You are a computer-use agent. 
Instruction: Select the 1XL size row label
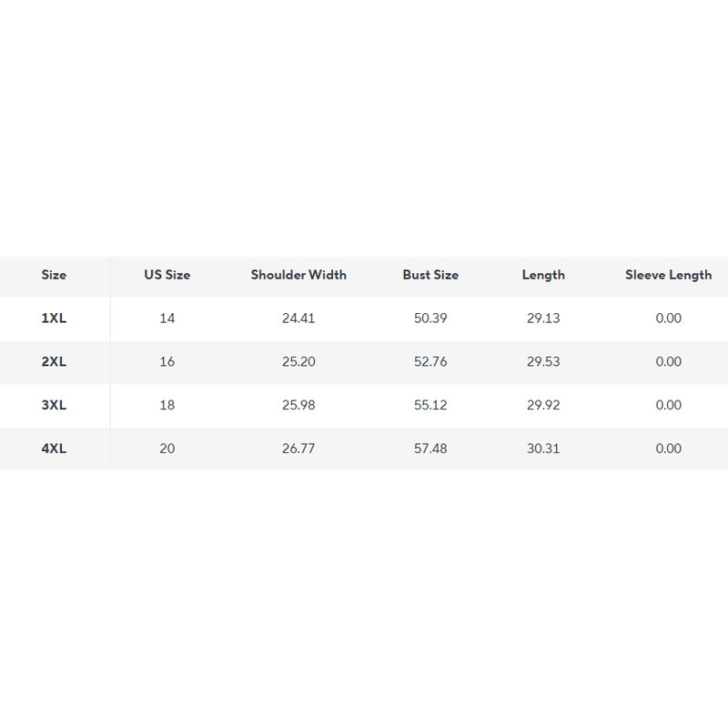(x=54, y=318)
